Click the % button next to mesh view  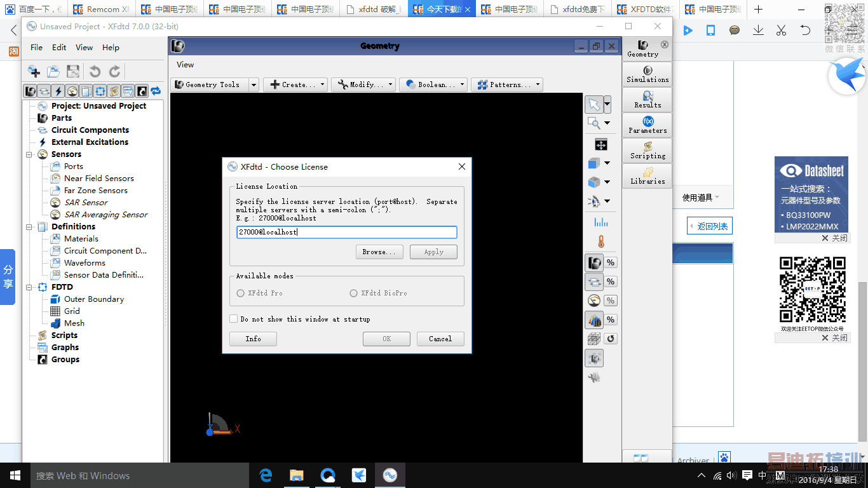point(611,320)
